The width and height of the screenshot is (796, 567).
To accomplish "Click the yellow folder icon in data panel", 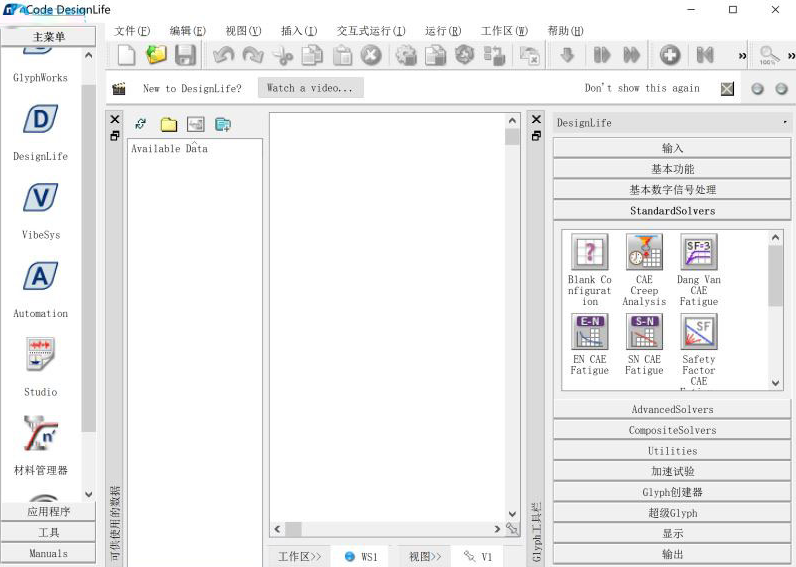I will [x=169, y=124].
